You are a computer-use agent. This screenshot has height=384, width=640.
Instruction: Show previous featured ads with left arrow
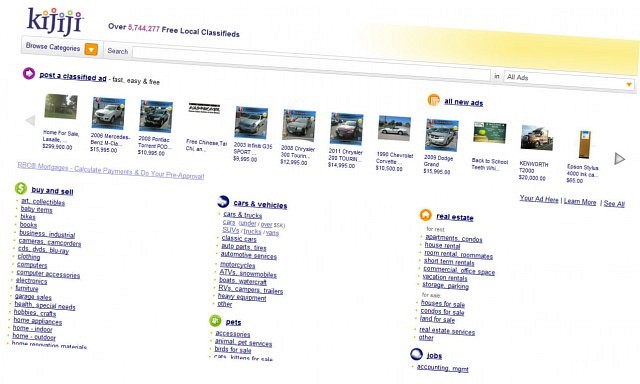click(30, 120)
